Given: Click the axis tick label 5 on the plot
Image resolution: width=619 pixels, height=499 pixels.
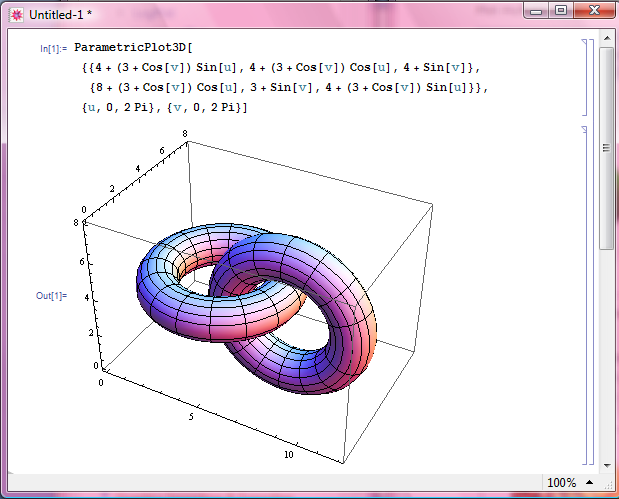Looking at the screenshot, I should [x=191, y=417].
